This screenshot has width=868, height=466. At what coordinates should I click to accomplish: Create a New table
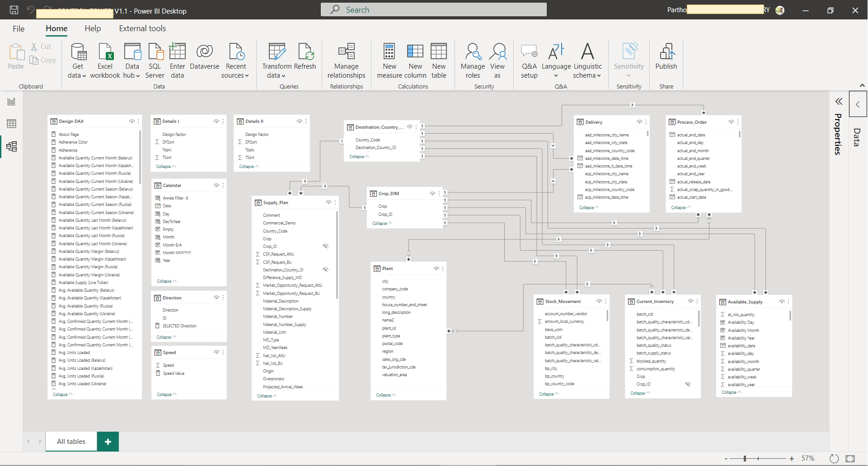tap(439, 61)
